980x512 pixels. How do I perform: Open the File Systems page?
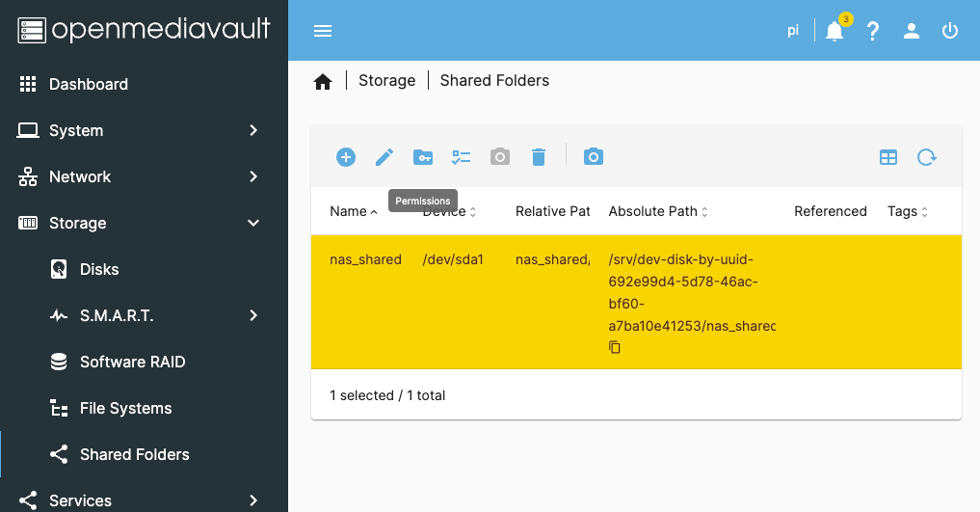coord(125,408)
